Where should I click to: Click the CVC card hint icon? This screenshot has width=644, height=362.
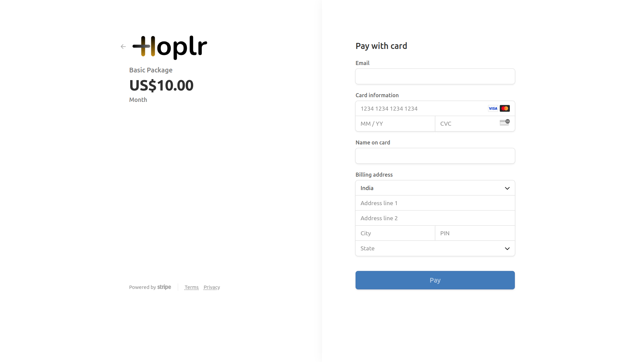(x=504, y=123)
